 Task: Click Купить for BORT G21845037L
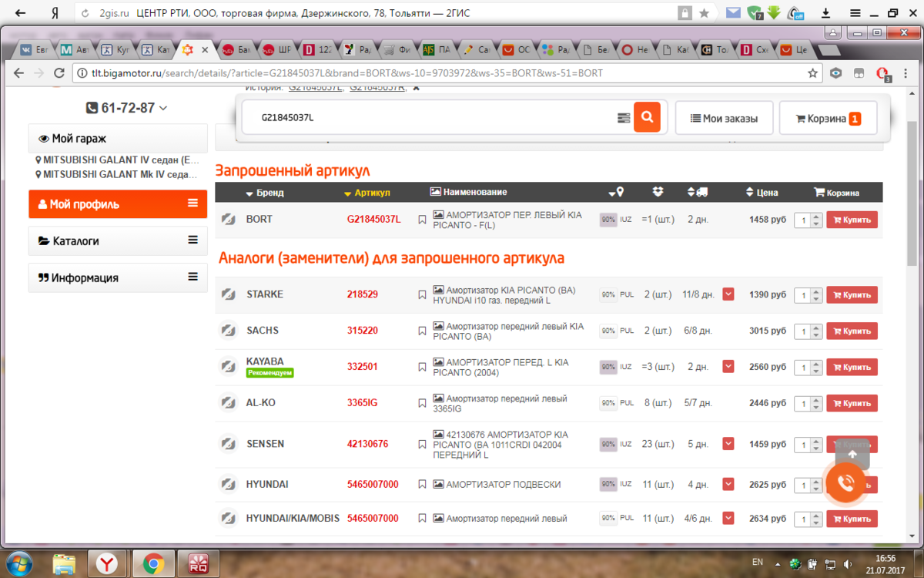(x=852, y=220)
